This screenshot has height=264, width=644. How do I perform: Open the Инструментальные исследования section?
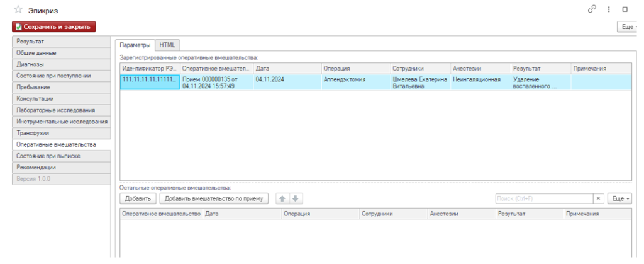pos(62,122)
